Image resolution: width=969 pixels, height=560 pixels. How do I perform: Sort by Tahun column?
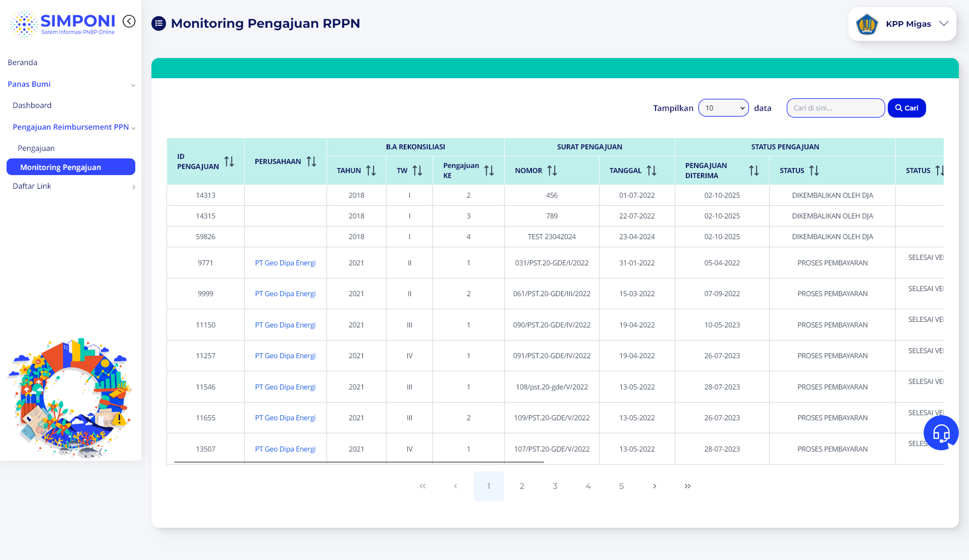click(371, 171)
